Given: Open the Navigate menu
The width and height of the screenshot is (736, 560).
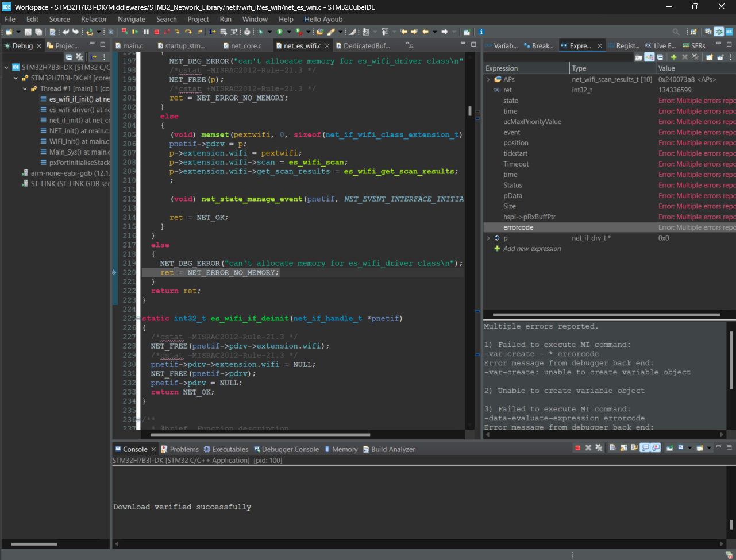Looking at the screenshot, I should coord(132,19).
